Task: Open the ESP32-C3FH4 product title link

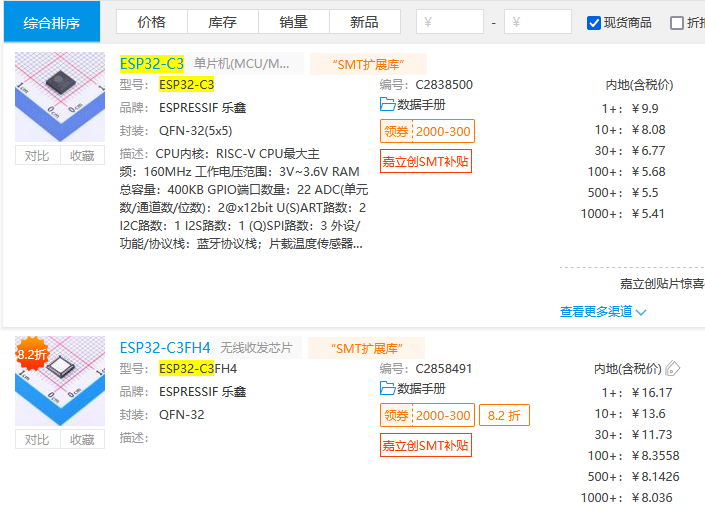Action: [165, 348]
